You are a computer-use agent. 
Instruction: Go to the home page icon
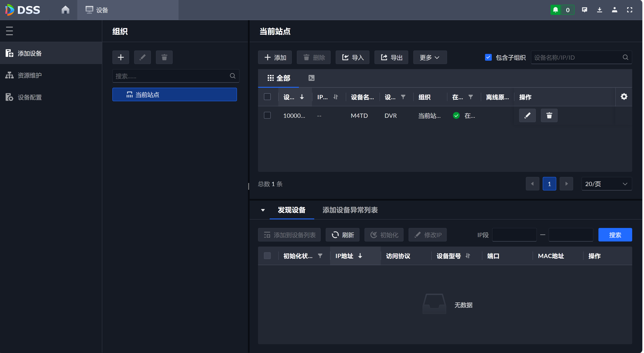pos(65,10)
